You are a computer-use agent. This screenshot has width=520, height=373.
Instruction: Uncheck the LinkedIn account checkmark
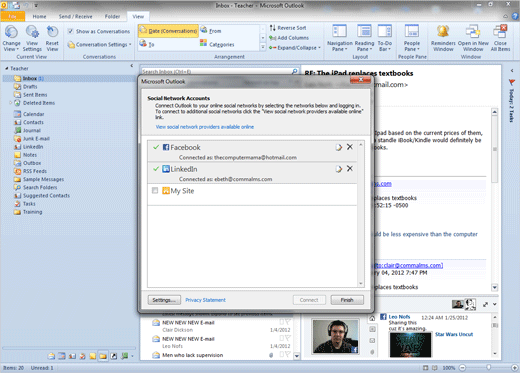[156, 169]
